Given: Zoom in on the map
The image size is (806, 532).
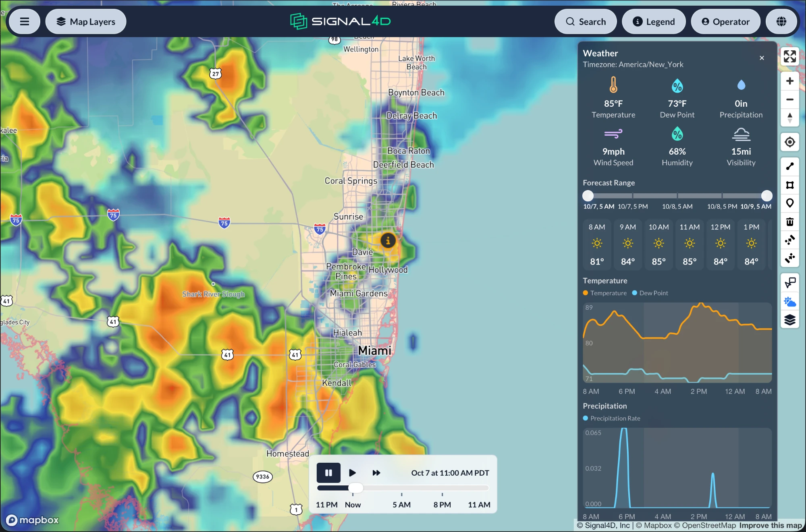Looking at the screenshot, I should tap(790, 81).
